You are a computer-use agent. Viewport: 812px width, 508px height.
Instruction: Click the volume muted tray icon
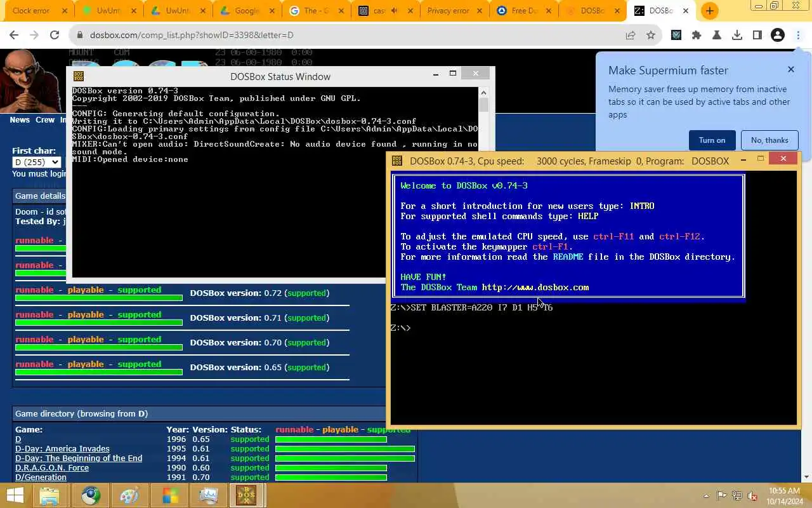tap(752, 496)
